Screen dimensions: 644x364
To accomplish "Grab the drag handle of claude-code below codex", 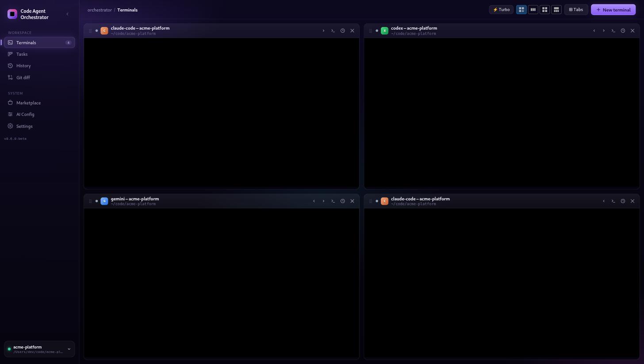I will 371,201.
